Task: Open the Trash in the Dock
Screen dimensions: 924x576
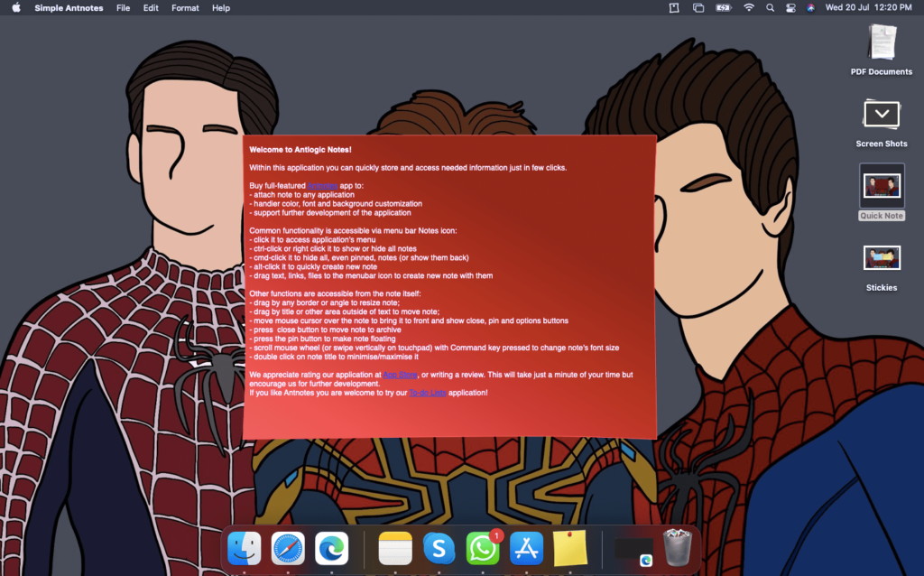Action: [x=677, y=548]
